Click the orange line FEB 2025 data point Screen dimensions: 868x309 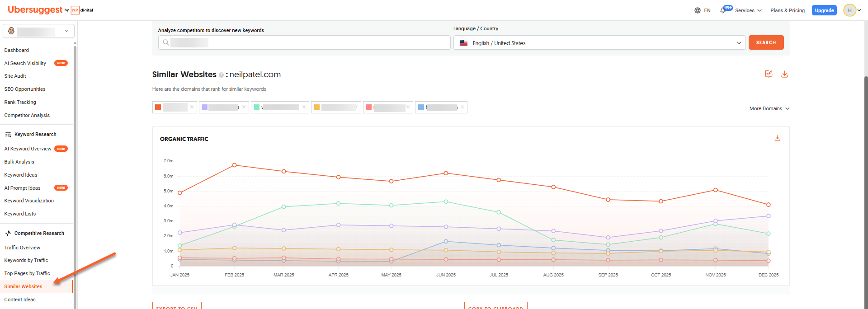coord(234,165)
